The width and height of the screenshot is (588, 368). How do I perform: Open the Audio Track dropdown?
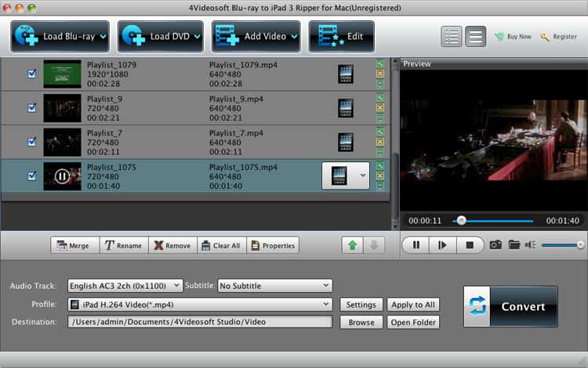125,286
